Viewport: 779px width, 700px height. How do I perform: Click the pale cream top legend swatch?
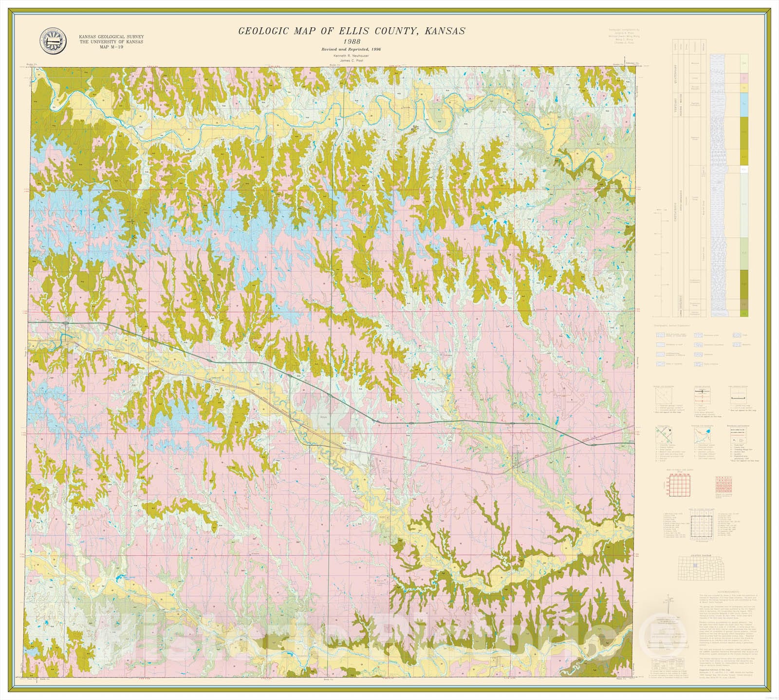pos(744,64)
